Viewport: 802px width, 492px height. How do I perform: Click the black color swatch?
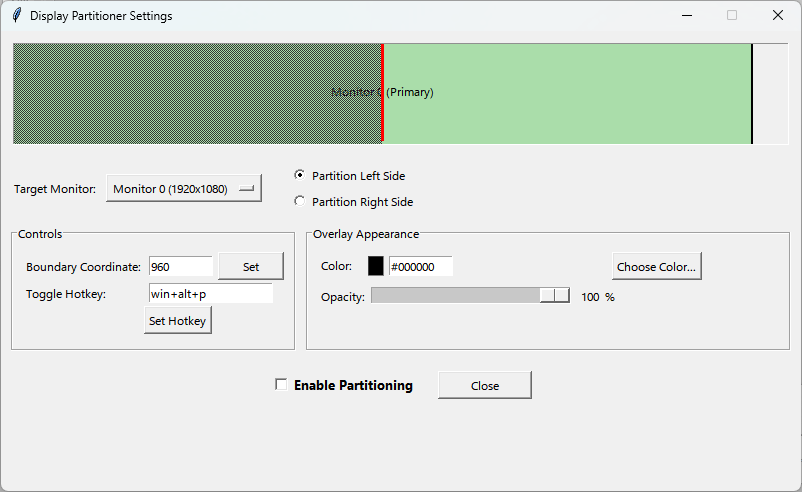tap(375, 266)
